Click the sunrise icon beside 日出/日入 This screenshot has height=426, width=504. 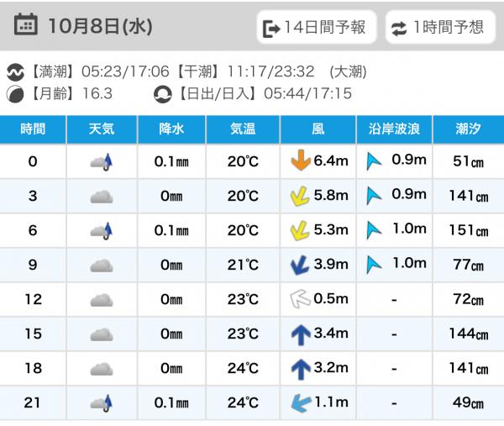[163, 94]
